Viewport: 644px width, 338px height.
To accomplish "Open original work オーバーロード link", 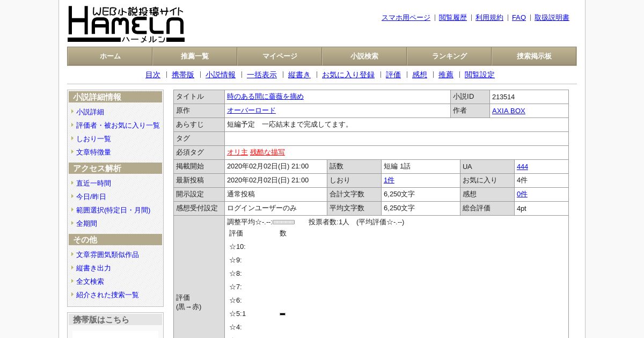I will coord(251,111).
